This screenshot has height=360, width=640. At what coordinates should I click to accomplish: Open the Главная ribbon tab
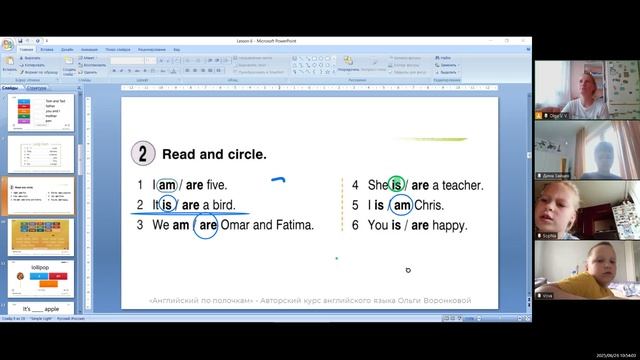pos(26,49)
